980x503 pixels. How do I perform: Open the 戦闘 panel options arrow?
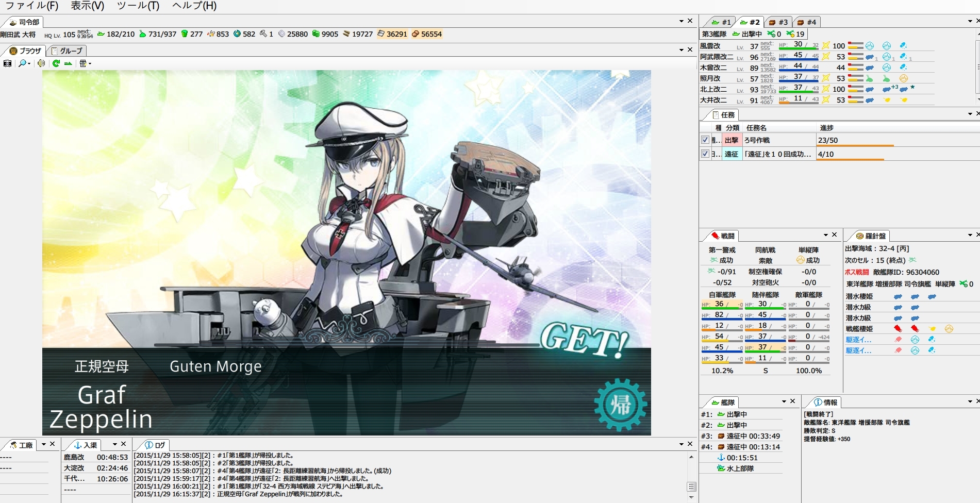pyautogui.click(x=826, y=235)
